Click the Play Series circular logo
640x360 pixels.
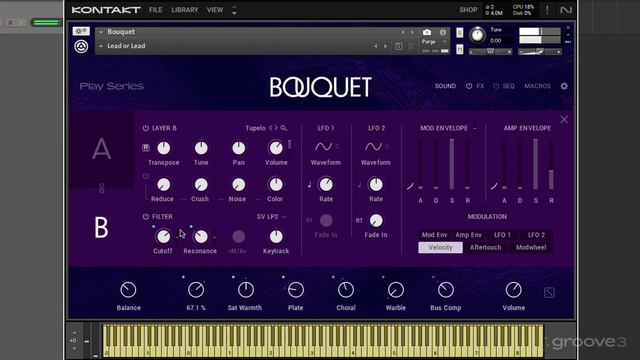pos(81,47)
